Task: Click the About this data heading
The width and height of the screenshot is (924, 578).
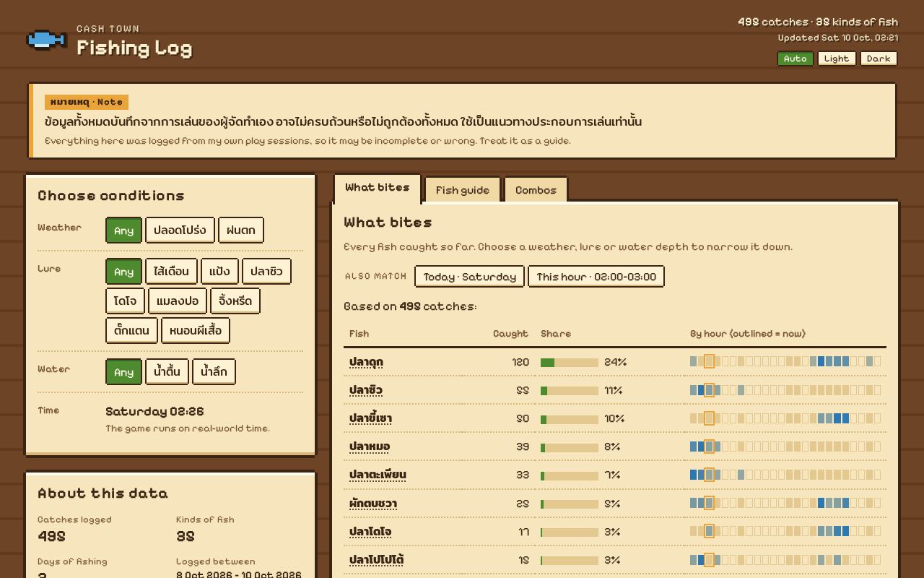Action: [103, 493]
